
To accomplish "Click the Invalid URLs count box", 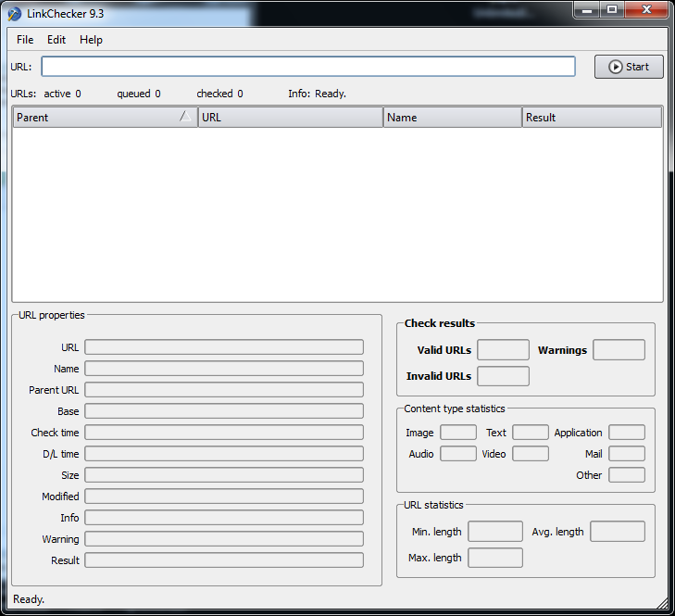I will click(x=503, y=376).
